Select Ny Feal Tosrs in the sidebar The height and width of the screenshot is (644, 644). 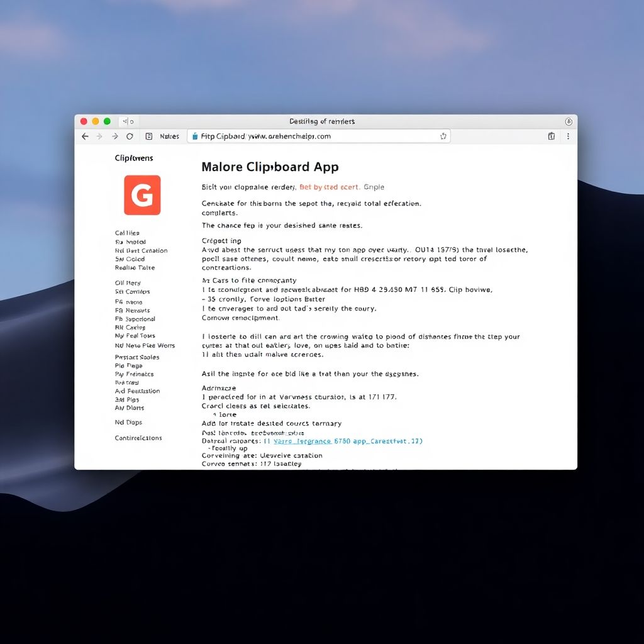pos(135,336)
